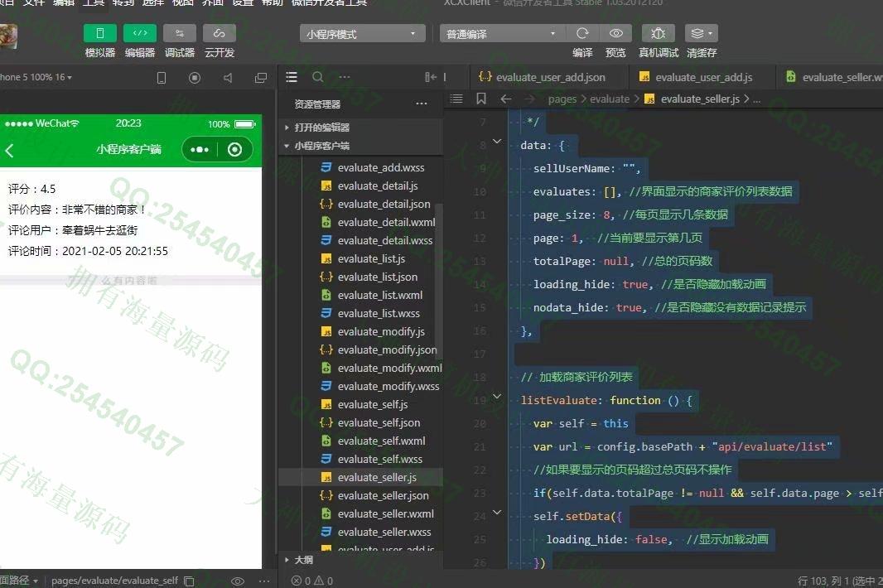Click the preview eye icon
The image size is (883, 588).
(615, 34)
